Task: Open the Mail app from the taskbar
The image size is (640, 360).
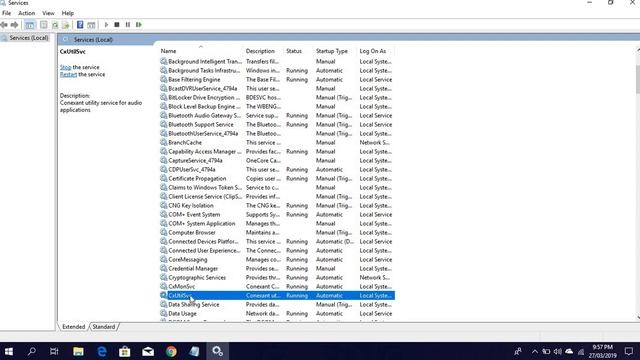Action: (148, 351)
